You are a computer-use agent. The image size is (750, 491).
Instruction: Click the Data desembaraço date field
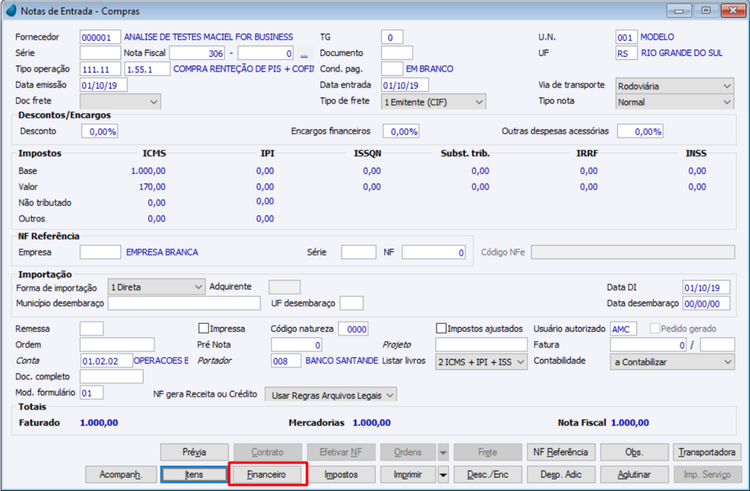[706, 303]
